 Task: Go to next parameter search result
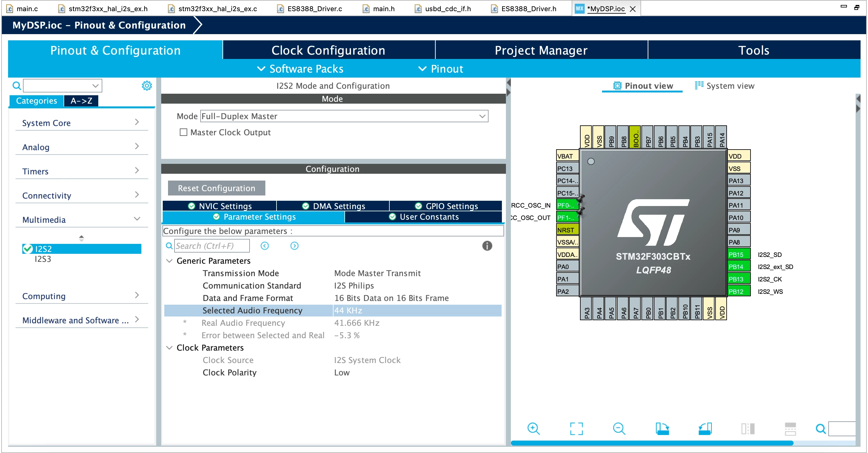294,246
